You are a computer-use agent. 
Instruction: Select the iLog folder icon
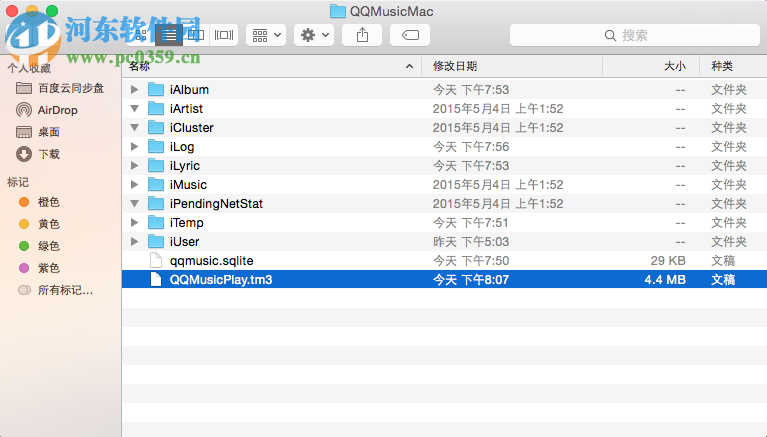point(156,147)
